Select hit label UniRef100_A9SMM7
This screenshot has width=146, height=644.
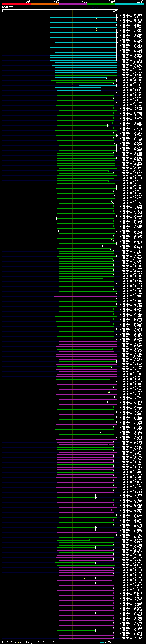coord(131,35)
